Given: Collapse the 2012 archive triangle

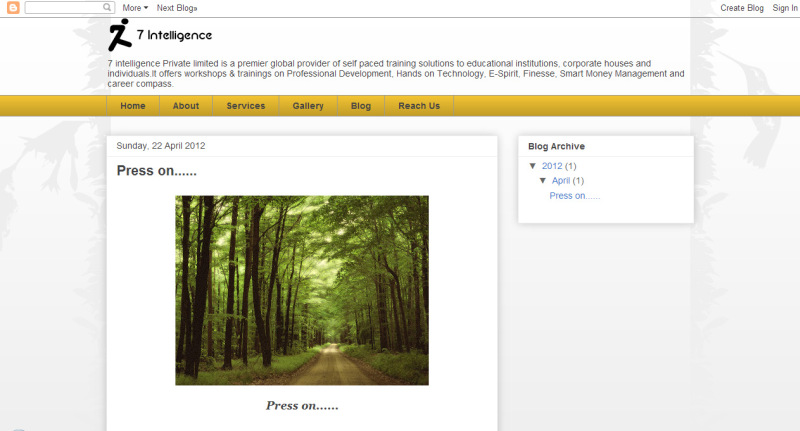Looking at the screenshot, I should click(533, 166).
